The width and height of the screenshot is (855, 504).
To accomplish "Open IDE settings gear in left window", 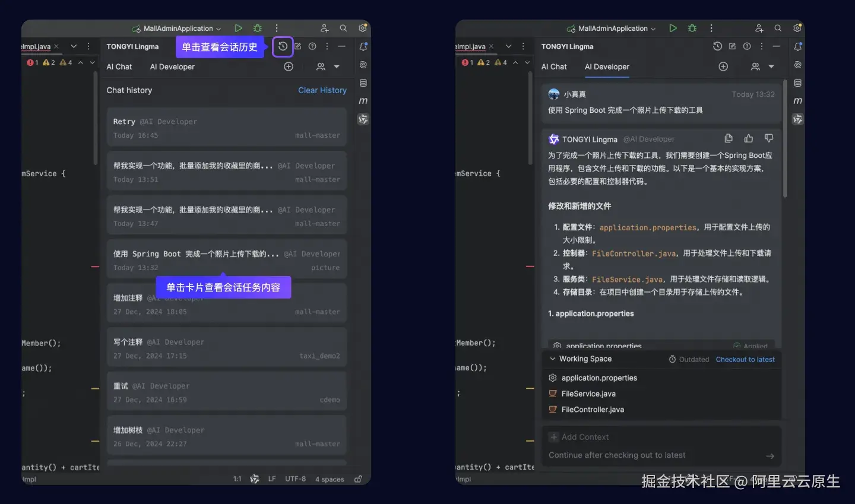I will point(363,28).
